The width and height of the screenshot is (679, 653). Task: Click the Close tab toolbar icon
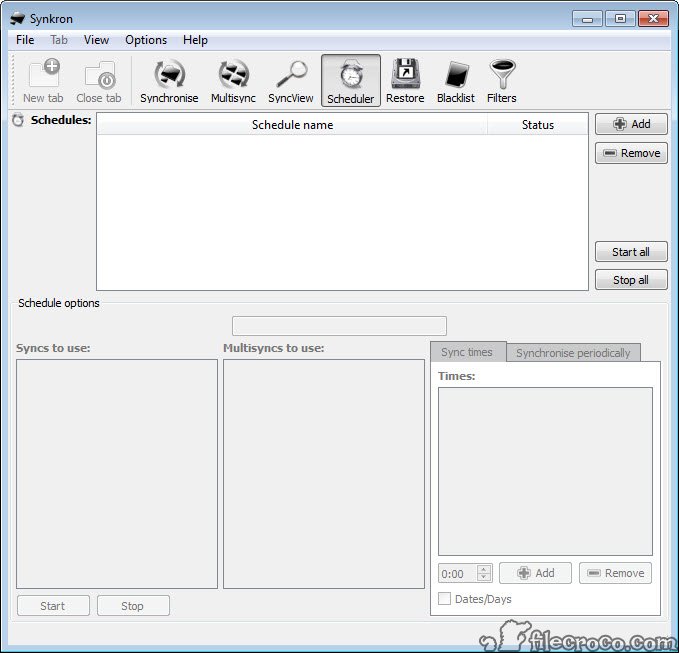click(x=99, y=81)
